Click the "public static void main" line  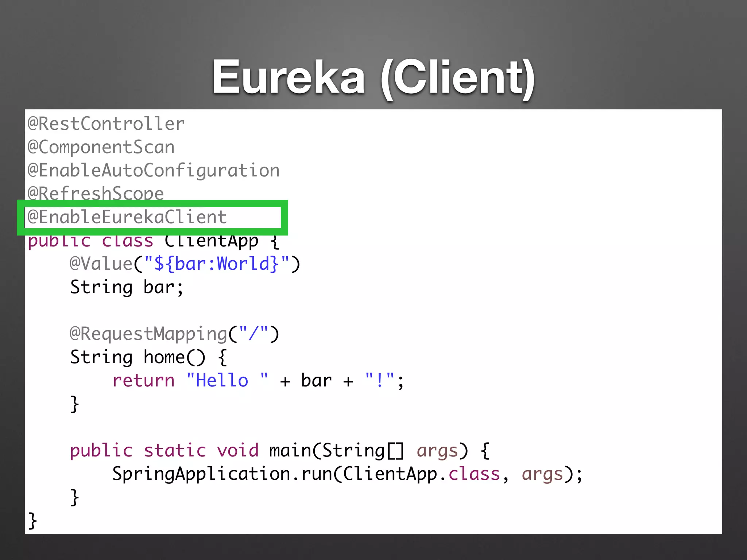(280, 451)
